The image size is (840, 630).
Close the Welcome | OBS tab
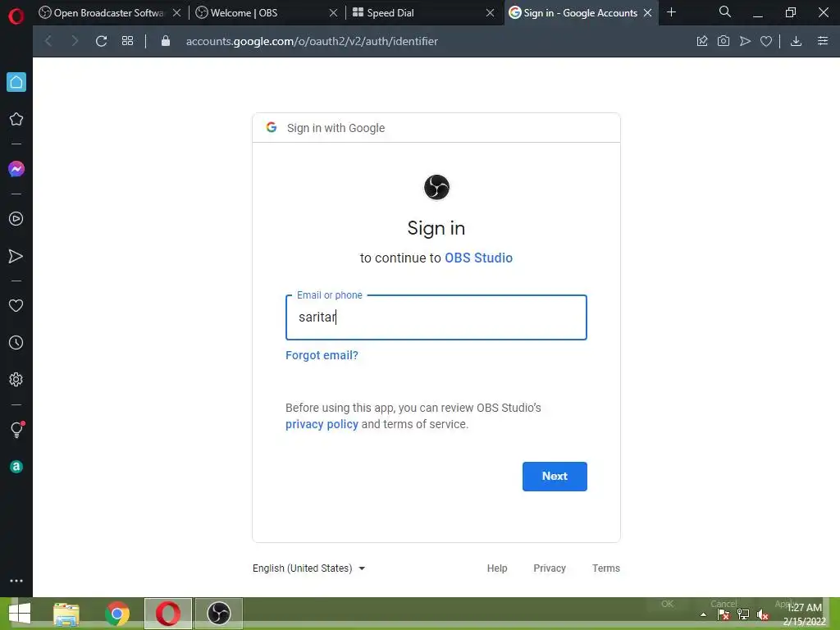(333, 13)
